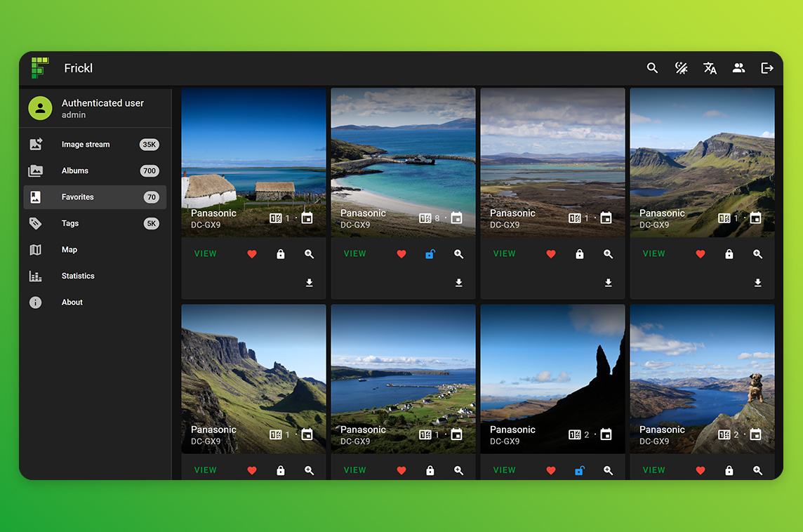Click the ratings icon on the grassy cliffs photo

[x=276, y=435]
